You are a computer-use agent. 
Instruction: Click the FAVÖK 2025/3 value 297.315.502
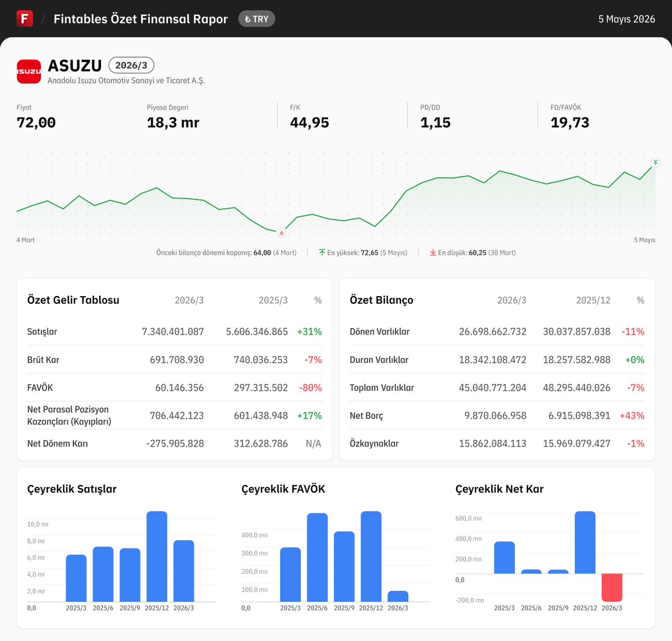(x=261, y=387)
